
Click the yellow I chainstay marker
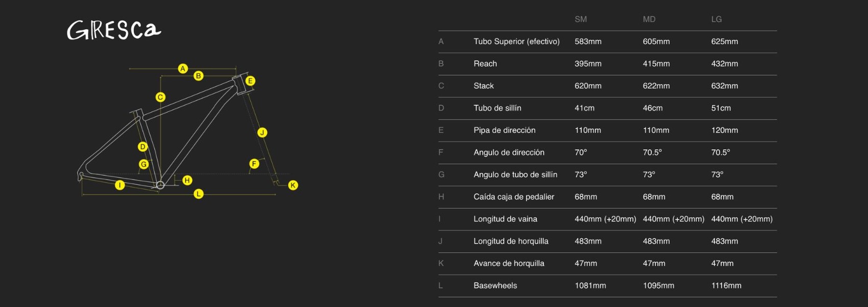pyautogui.click(x=120, y=185)
